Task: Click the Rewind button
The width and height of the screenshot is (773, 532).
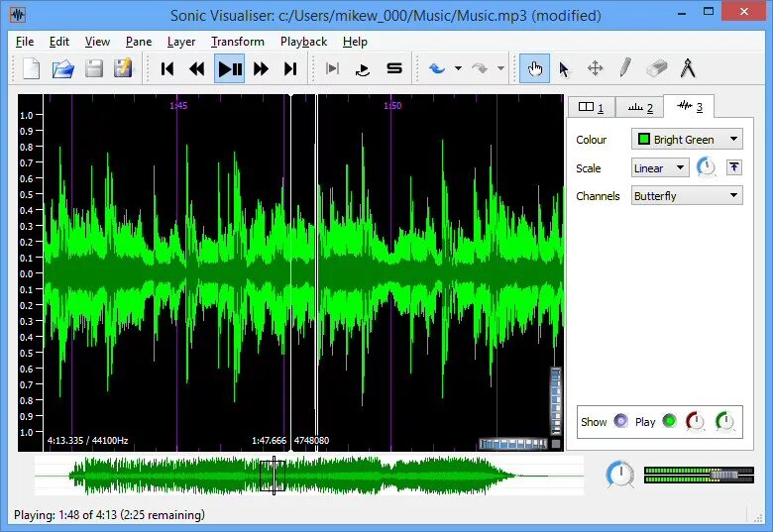Action: click(197, 68)
